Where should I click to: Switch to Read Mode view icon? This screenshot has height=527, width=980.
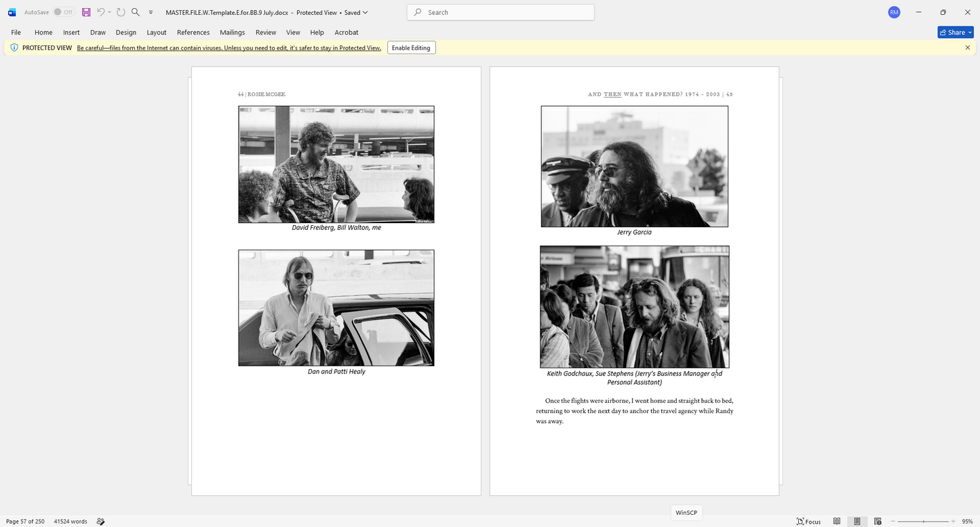tap(837, 522)
